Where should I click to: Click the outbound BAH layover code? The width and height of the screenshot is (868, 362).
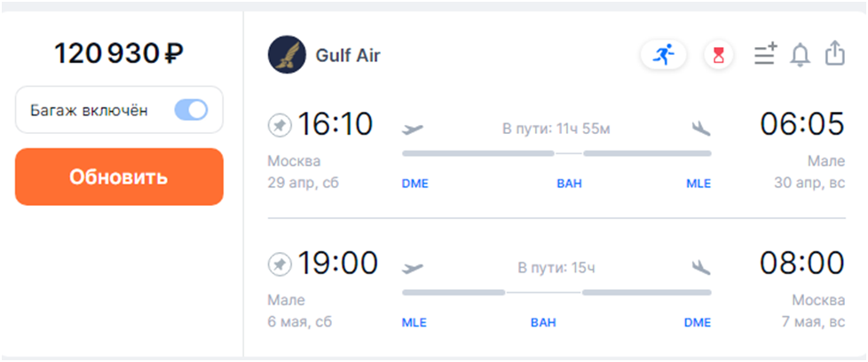point(569,184)
